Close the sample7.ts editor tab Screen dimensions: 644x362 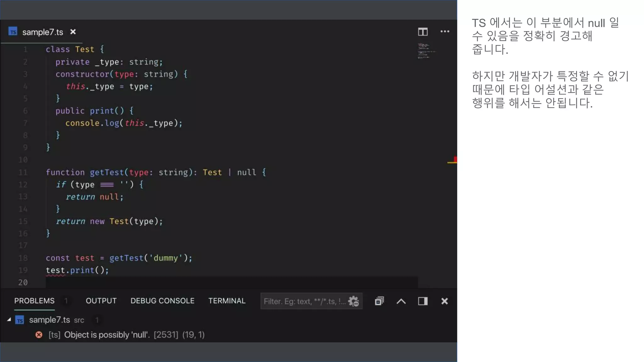73,32
